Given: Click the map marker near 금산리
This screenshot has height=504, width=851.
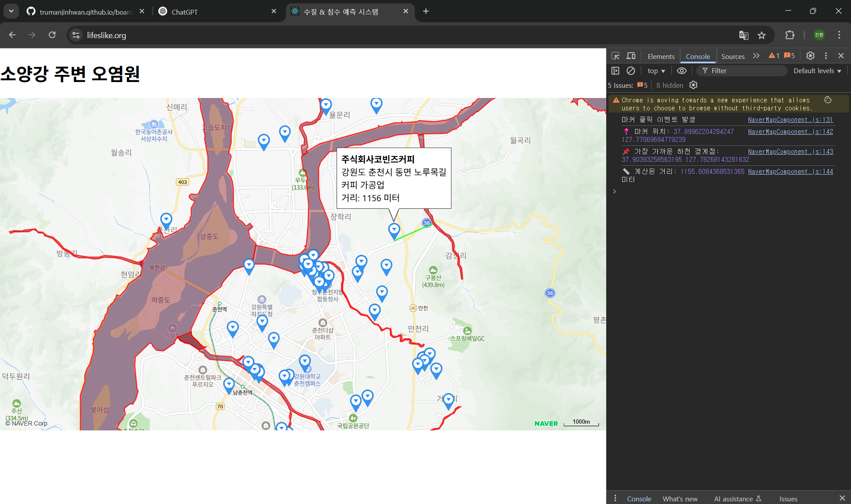Looking at the screenshot, I should pyautogui.click(x=166, y=220).
